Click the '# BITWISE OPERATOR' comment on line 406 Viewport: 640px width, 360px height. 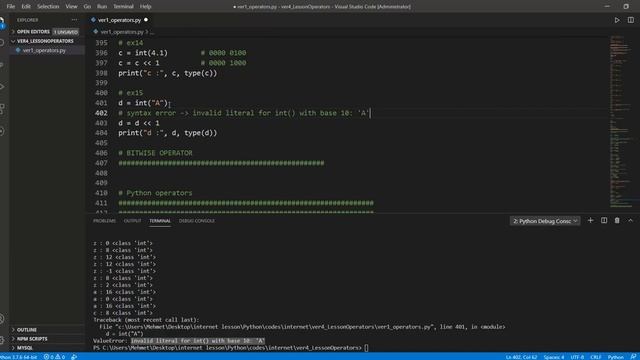click(x=155, y=153)
